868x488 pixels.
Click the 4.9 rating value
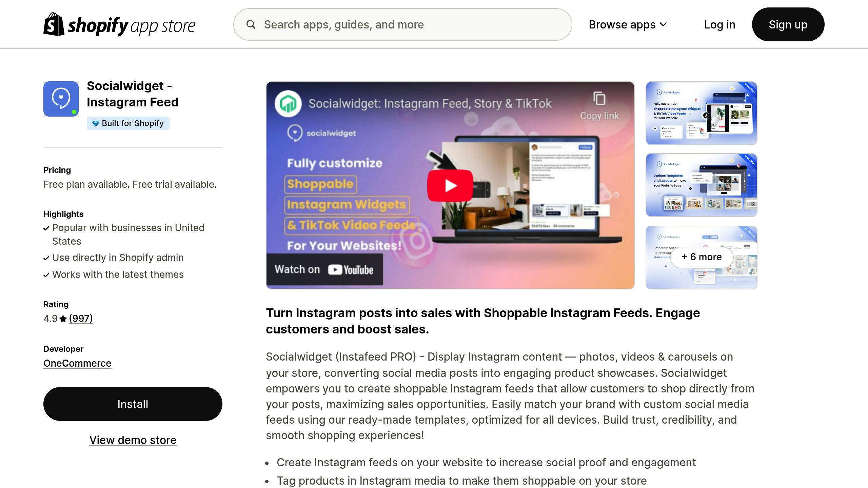tap(51, 319)
